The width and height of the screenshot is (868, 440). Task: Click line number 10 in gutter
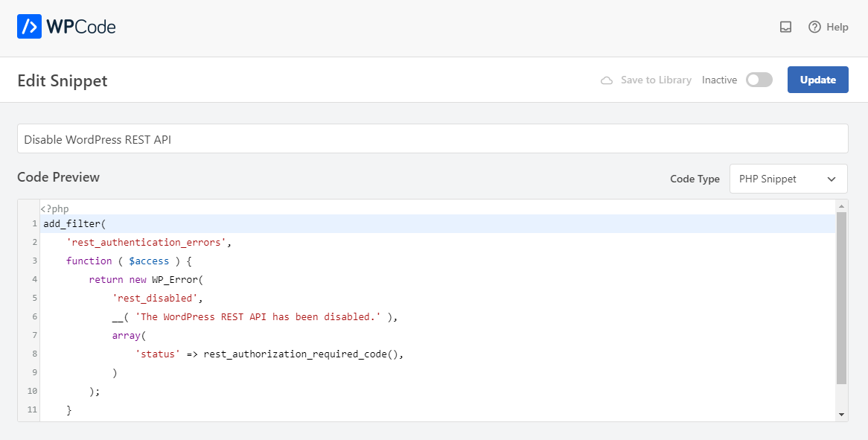point(33,391)
